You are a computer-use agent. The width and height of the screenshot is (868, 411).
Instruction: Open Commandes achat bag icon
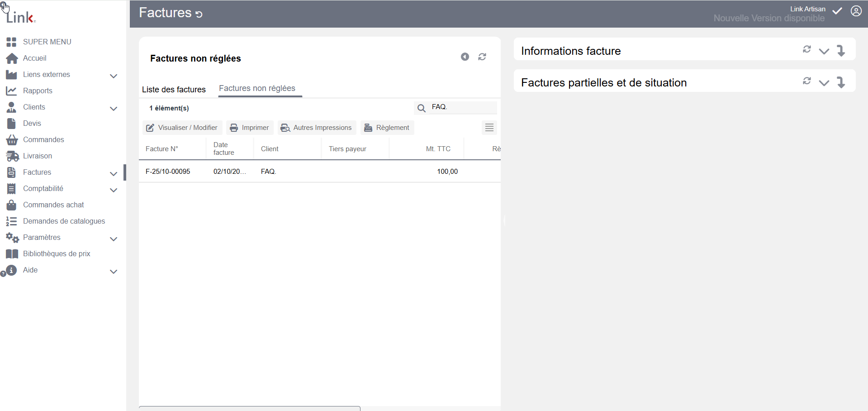coord(11,205)
